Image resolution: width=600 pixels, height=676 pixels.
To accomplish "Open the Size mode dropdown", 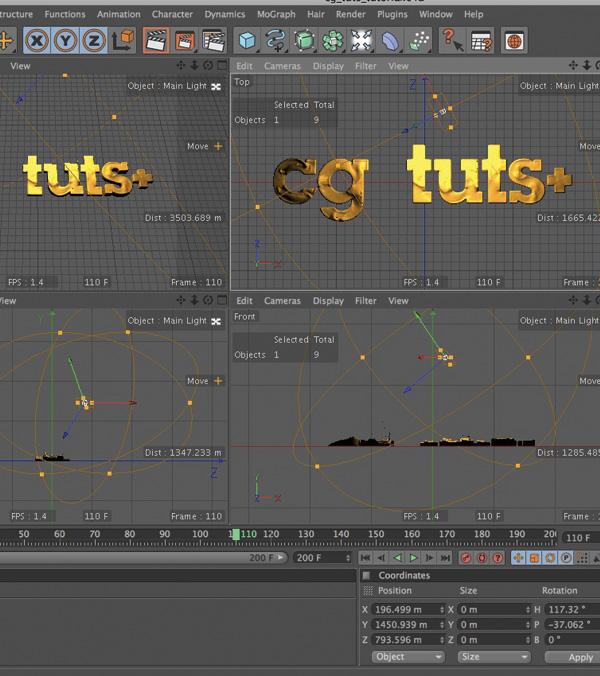I will click(x=494, y=657).
